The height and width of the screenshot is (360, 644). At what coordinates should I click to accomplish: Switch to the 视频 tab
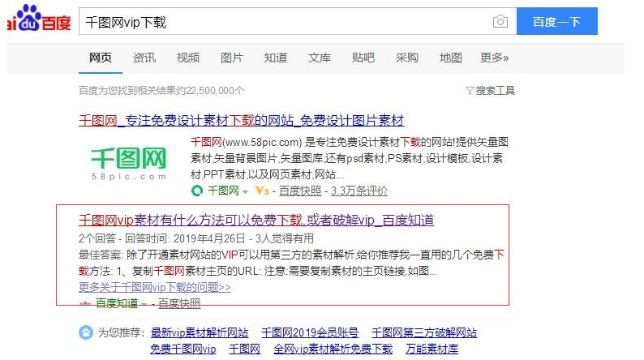188,58
